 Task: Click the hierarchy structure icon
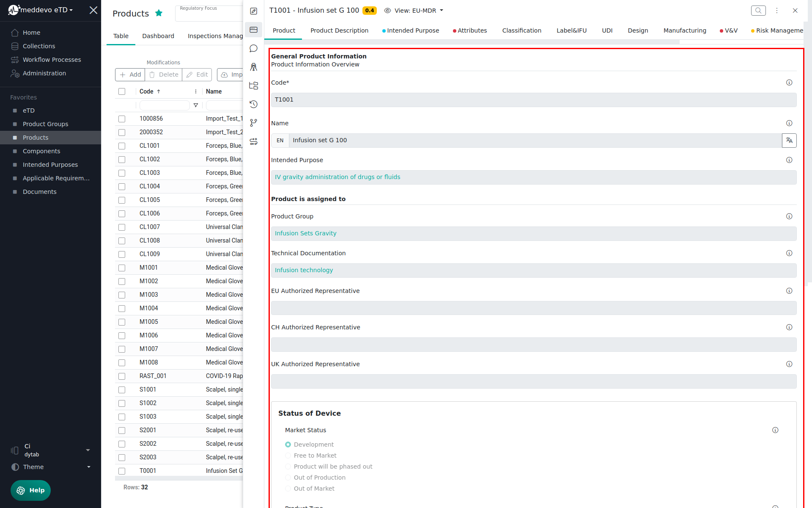(253, 86)
